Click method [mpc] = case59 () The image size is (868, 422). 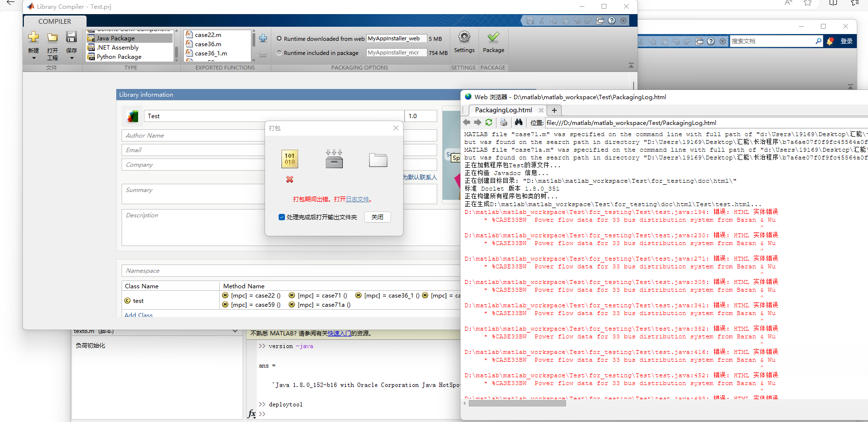tap(251, 305)
